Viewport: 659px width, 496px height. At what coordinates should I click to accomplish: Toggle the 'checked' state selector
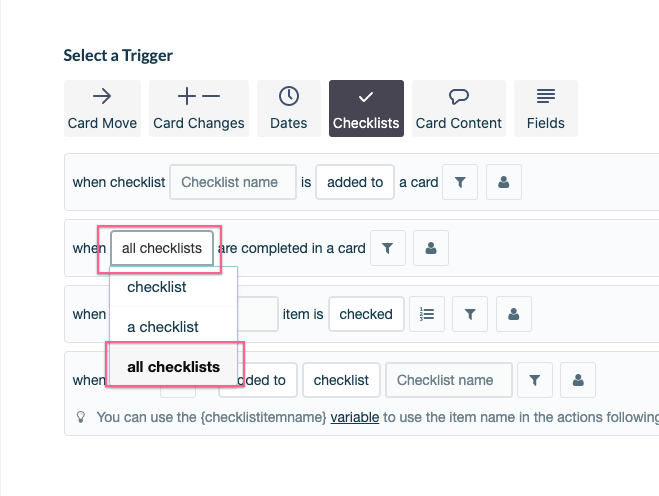[x=366, y=314]
